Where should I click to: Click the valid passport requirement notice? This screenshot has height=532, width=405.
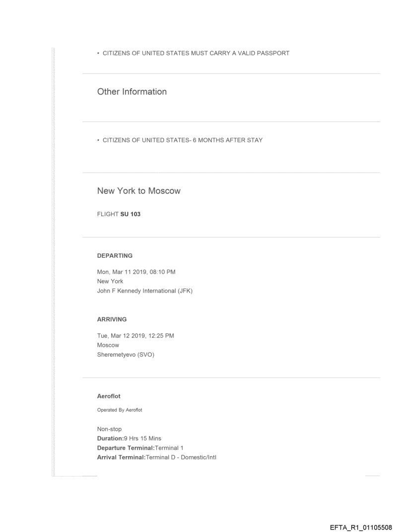tap(193, 53)
